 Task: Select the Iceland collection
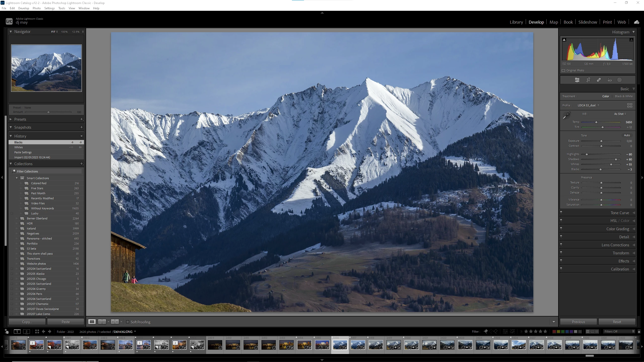31,229
